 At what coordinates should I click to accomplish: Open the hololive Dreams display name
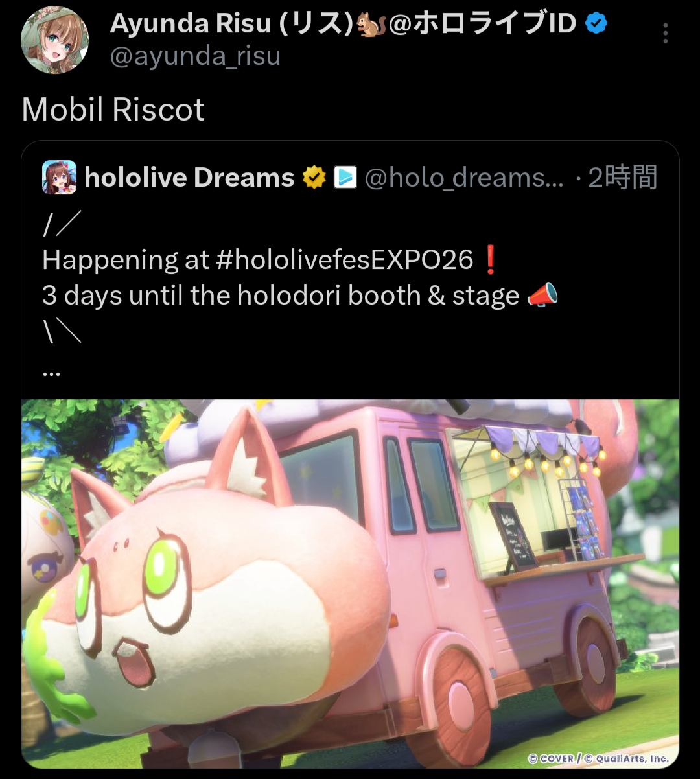point(189,177)
